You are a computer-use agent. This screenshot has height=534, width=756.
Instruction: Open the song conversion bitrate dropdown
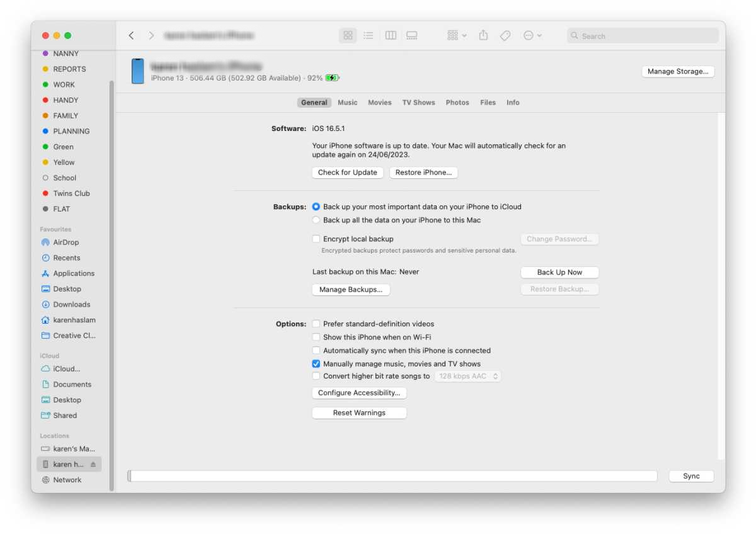coord(467,375)
